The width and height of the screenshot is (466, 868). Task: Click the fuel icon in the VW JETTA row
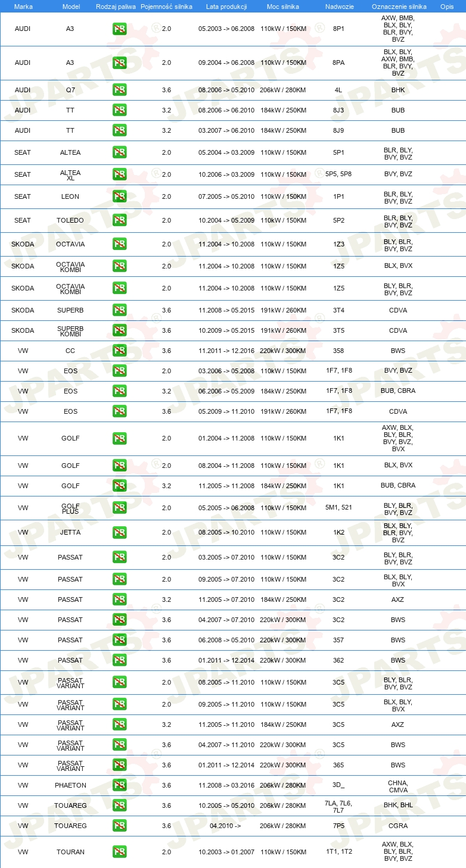[119, 533]
